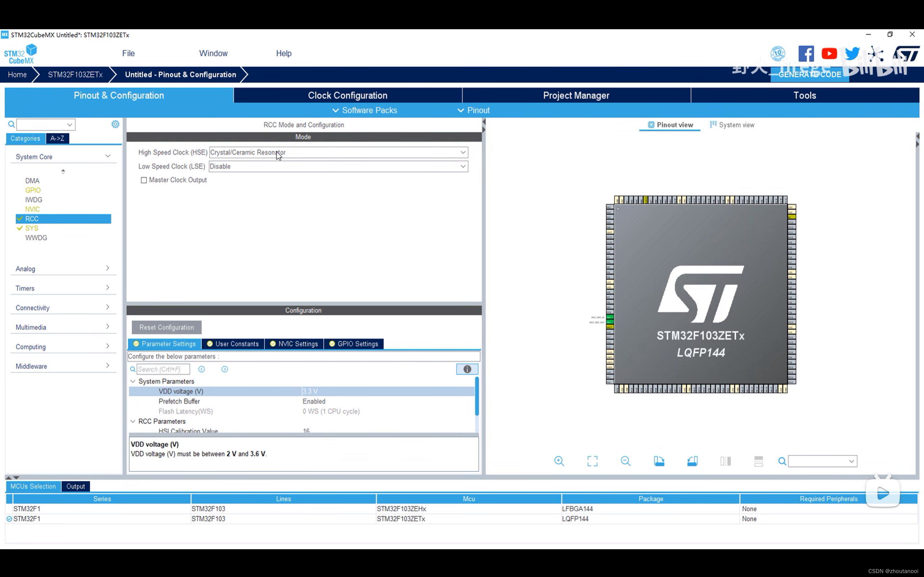Click the zoom out magnifier icon
Viewport: 924px width, 577px height.
coord(626,461)
